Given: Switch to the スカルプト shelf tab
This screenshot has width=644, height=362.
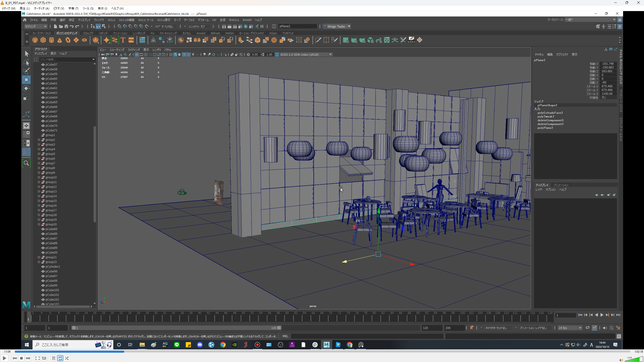Looking at the screenshot, I should click(88, 33).
